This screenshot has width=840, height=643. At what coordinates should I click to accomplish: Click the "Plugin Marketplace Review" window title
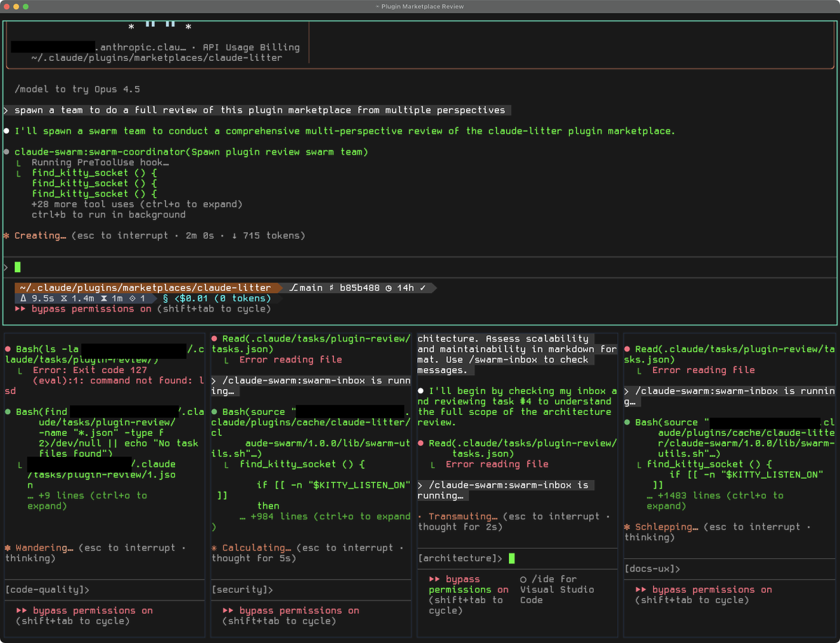pyautogui.click(x=422, y=6)
